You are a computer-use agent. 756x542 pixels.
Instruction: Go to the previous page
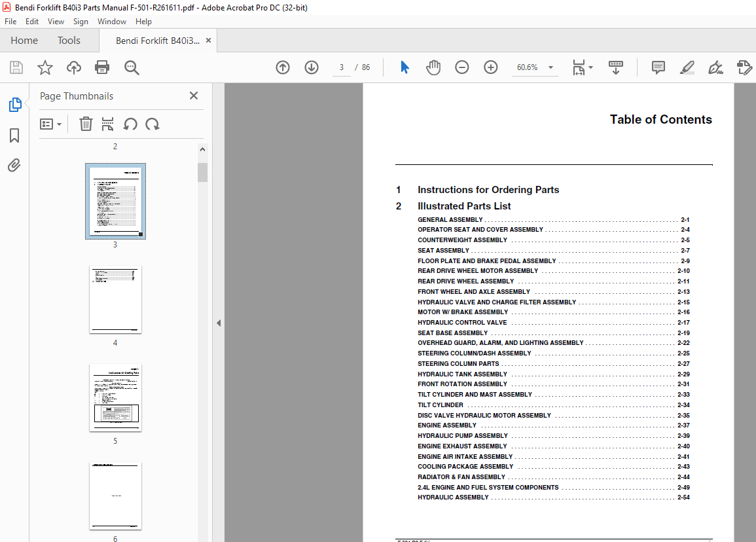(x=283, y=67)
